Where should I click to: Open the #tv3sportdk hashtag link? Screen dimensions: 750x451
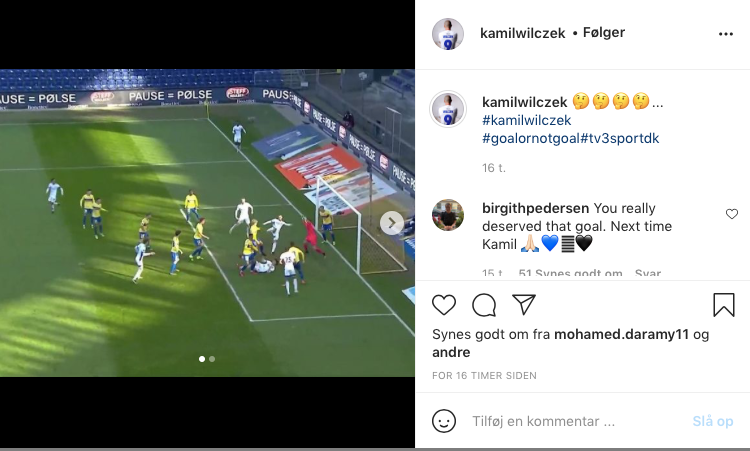[620, 138]
